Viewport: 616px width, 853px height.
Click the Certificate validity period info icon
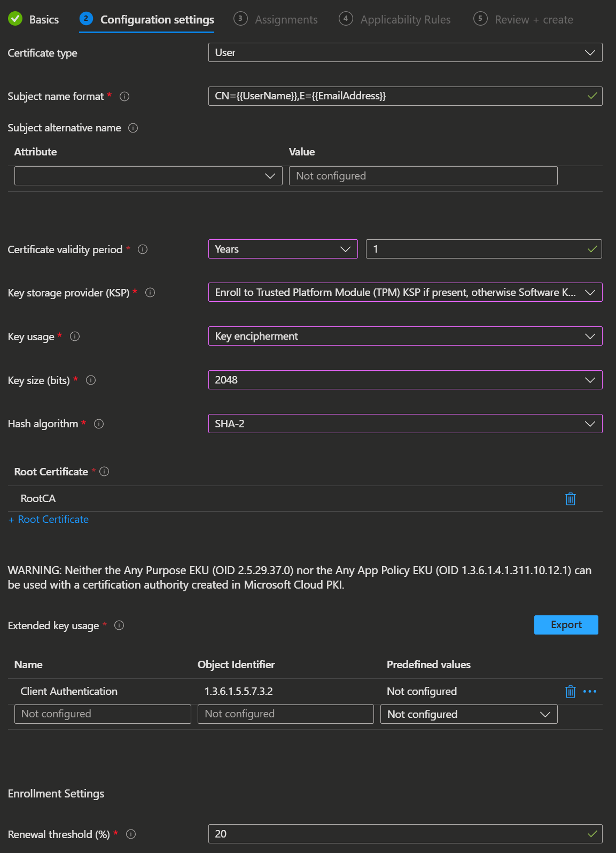[143, 249]
